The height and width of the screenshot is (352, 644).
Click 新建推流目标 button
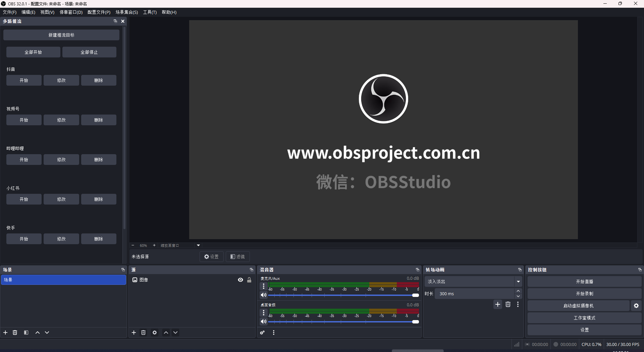61,35
